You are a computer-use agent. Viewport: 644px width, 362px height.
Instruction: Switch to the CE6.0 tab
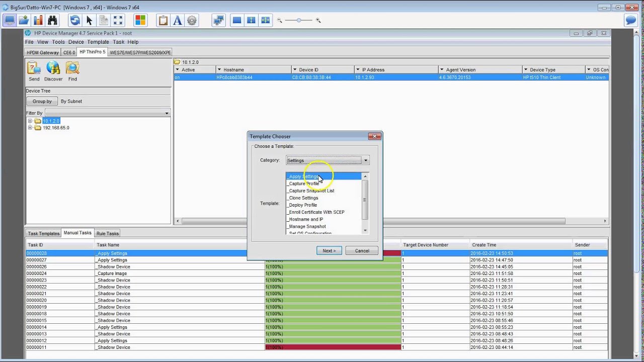click(x=69, y=52)
